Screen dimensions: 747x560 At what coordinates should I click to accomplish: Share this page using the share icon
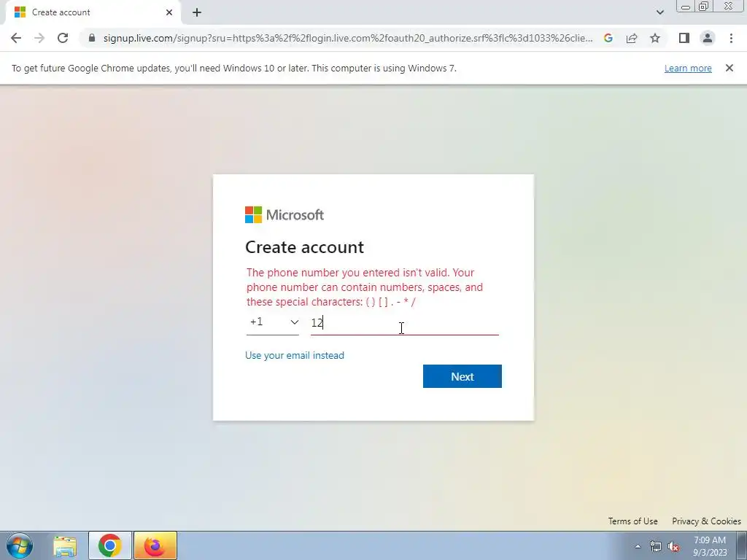pos(632,38)
